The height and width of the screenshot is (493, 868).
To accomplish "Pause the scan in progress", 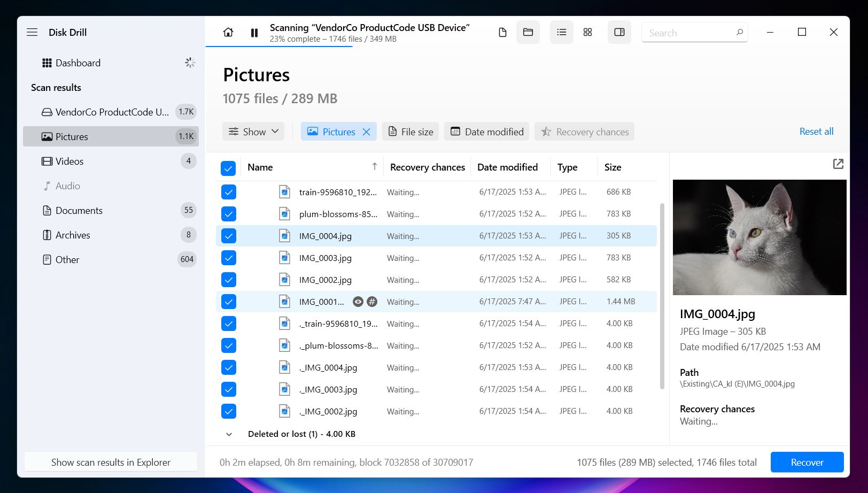I will [254, 33].
